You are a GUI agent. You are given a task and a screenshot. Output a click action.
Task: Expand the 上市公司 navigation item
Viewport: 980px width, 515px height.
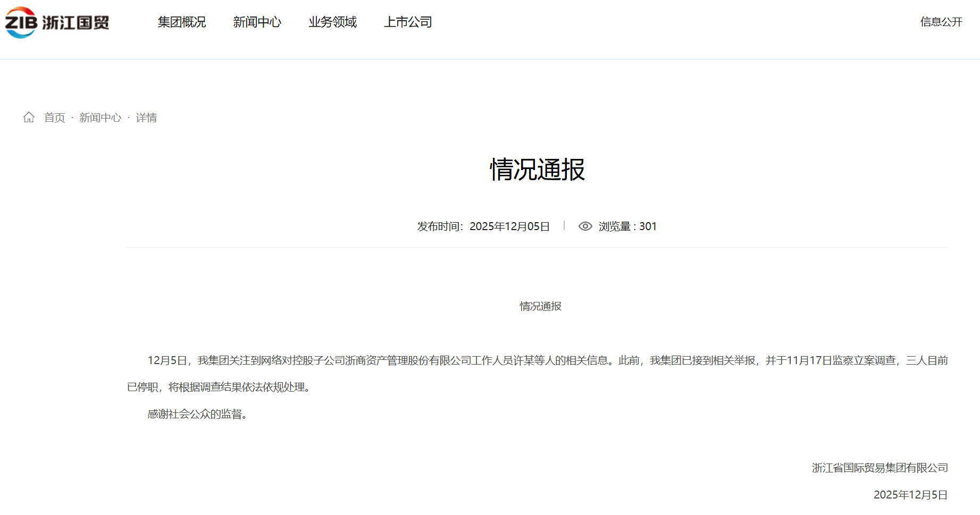click(x=408, y=22)
